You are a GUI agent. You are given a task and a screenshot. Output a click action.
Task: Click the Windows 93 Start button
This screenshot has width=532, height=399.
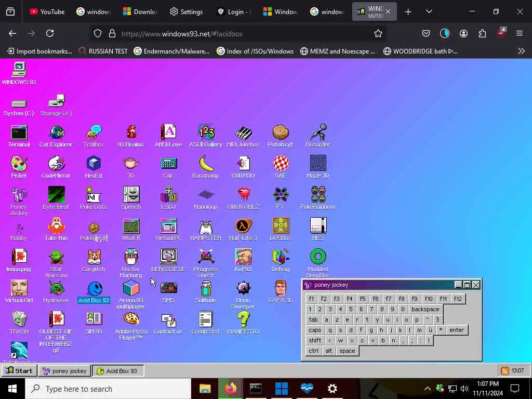coord(19,370)
